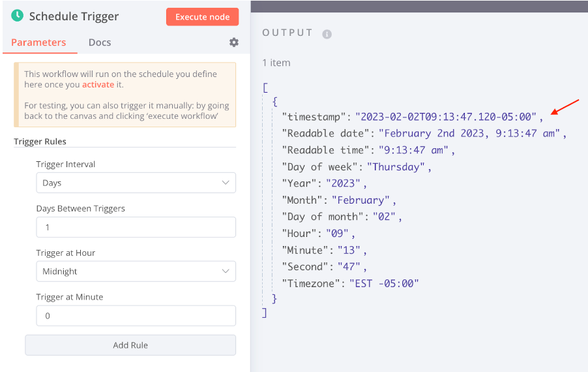Expand the Trigger Interval dropdown
Image resolution: width=588 pixels, height=372 pixels.
136,183
